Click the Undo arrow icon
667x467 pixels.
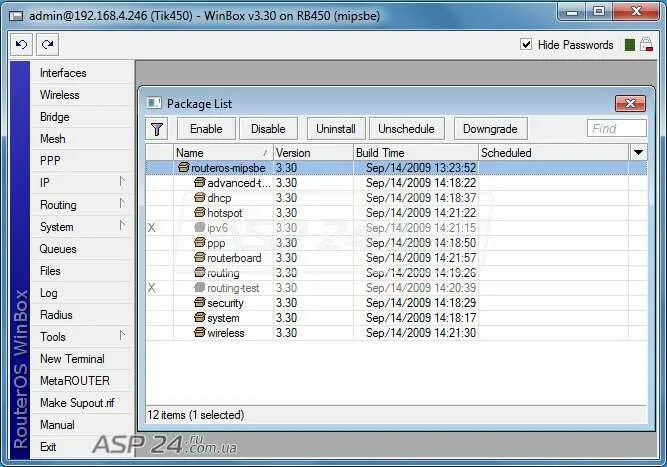coord(22,44)
